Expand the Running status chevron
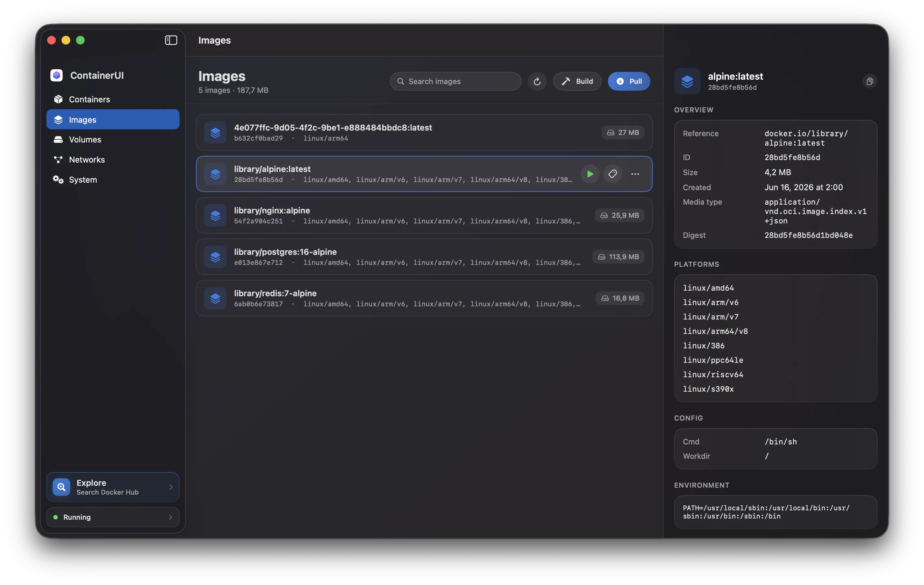The height and width of the screenshot is (585, 924). coord(171,518)
